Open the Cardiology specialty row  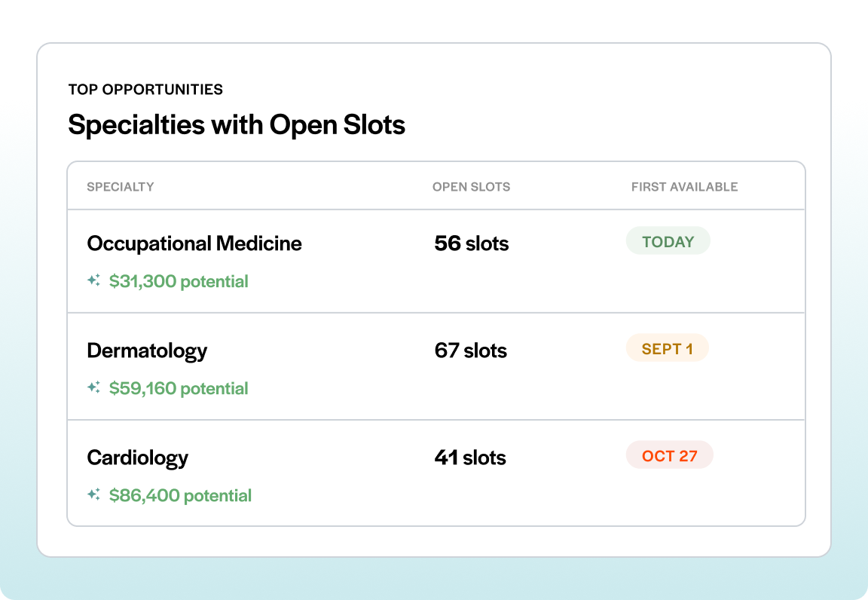(436, 473)
